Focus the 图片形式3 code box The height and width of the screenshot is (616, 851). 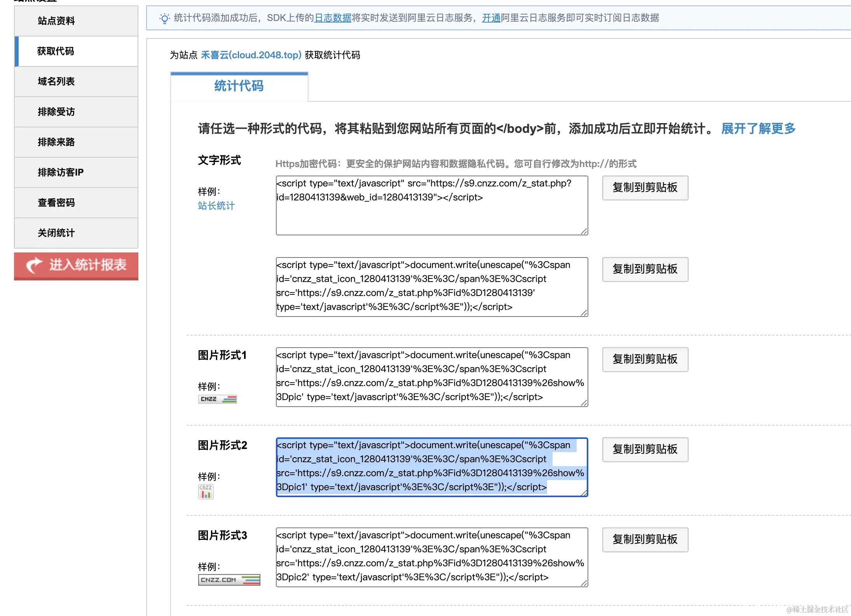(432, 557)
